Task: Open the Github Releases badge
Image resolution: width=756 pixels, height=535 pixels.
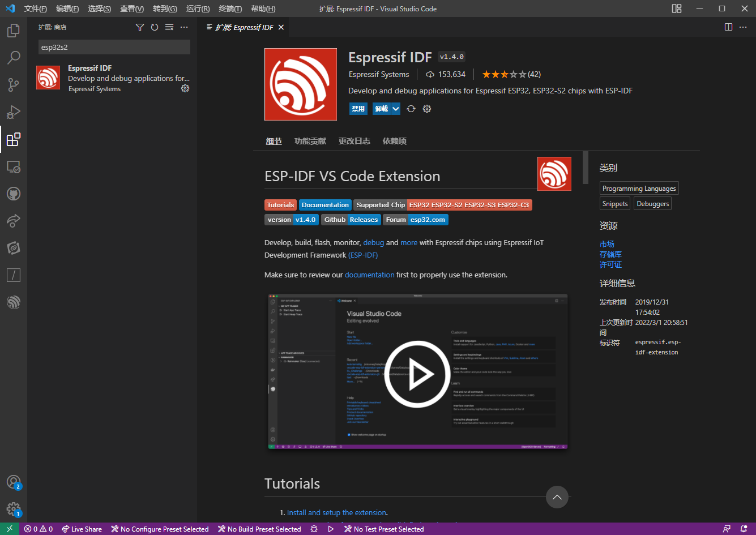Action: (351, 220)
